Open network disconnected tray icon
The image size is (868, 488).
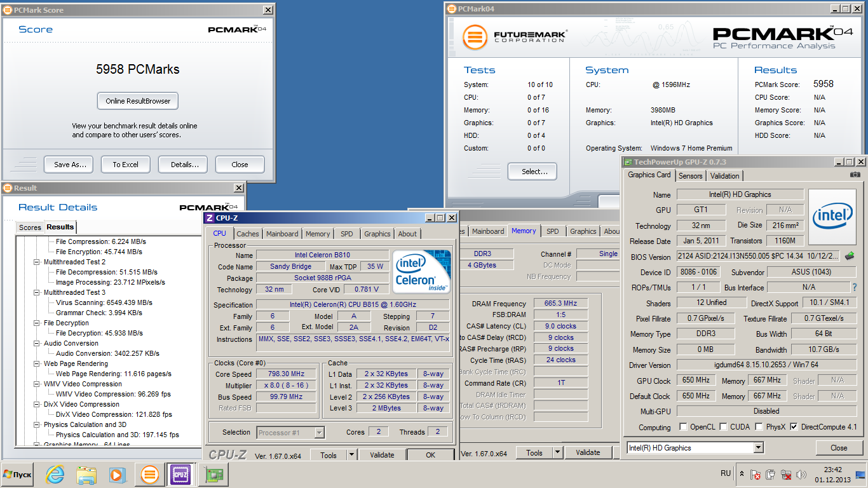pos(786,475)
